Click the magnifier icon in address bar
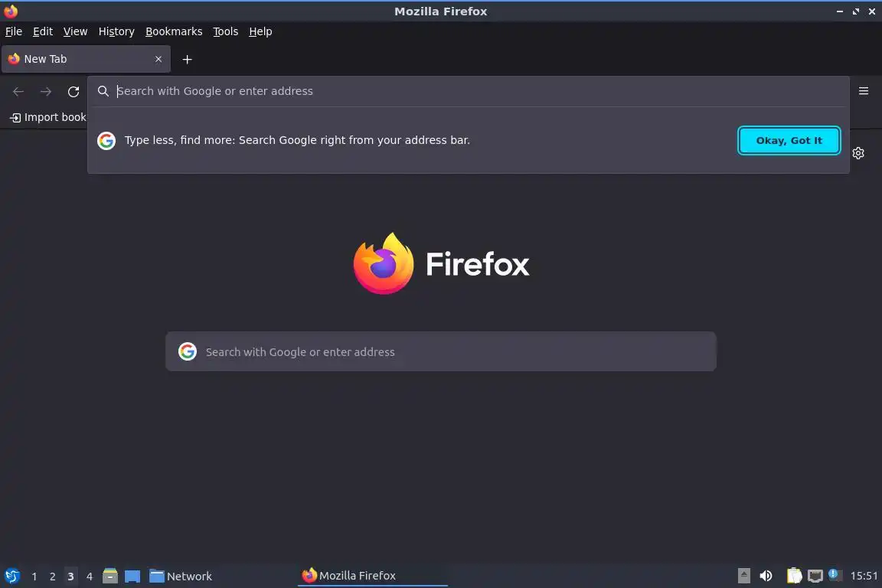This screenshot has width=882, height=588. click(x=103, y=91)
